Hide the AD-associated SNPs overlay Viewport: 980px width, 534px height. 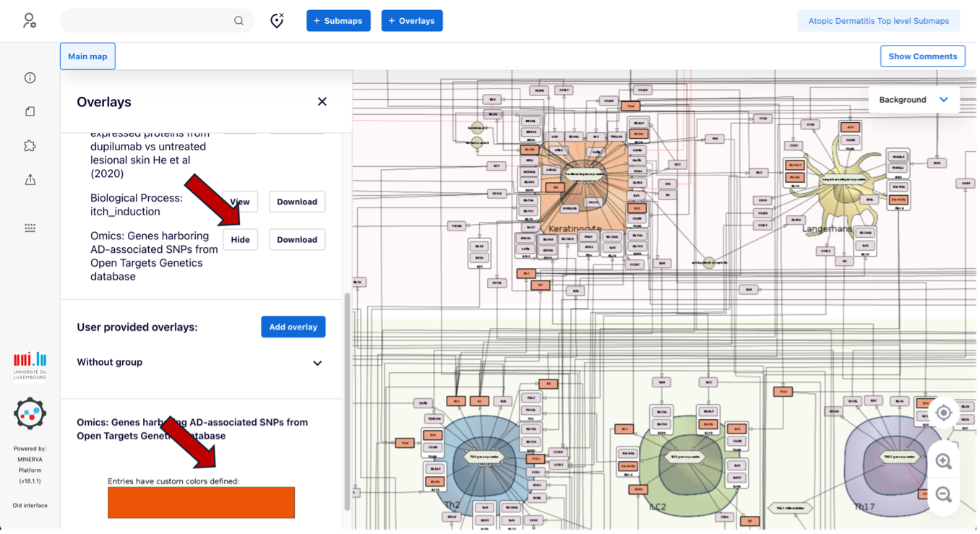[240, 240]
